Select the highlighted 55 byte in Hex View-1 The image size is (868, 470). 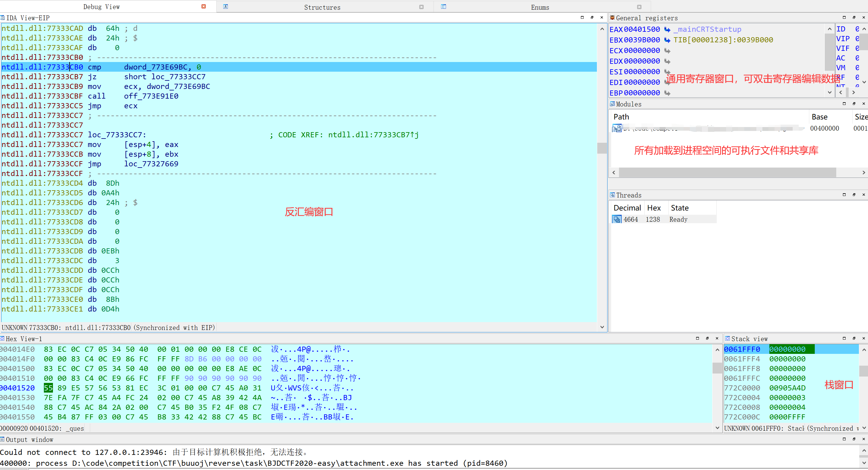(48, 388)
